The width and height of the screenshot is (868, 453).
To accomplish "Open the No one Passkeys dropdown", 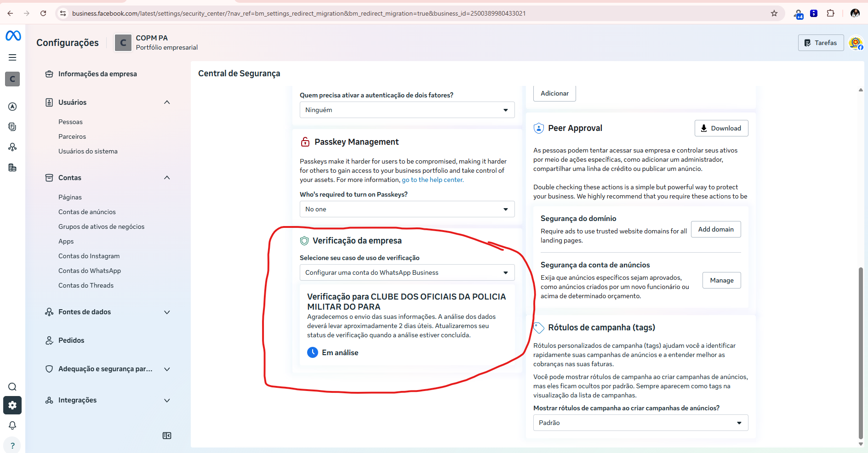I will tap(407, 209).
